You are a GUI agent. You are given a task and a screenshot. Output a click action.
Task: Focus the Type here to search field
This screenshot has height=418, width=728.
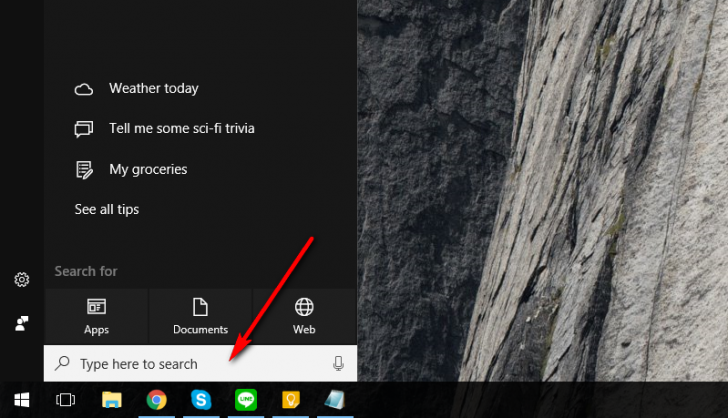coord(201,363)
